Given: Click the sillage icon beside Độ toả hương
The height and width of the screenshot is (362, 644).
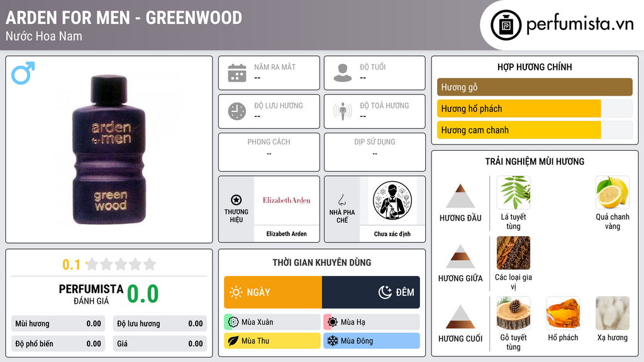Looking at the screenshot, I should tap(343, 111).
